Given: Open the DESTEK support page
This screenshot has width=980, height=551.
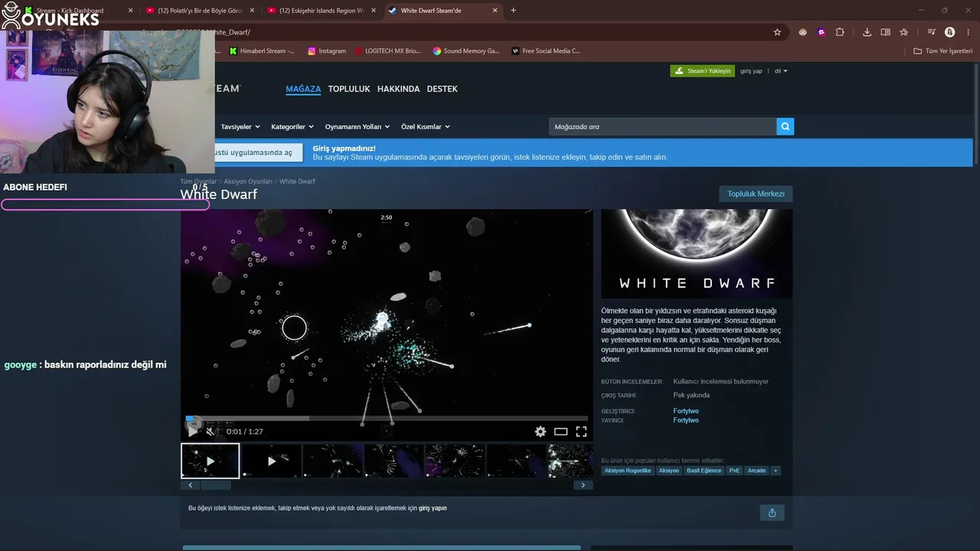Looking at the screenshot, I should coord(443,89).
